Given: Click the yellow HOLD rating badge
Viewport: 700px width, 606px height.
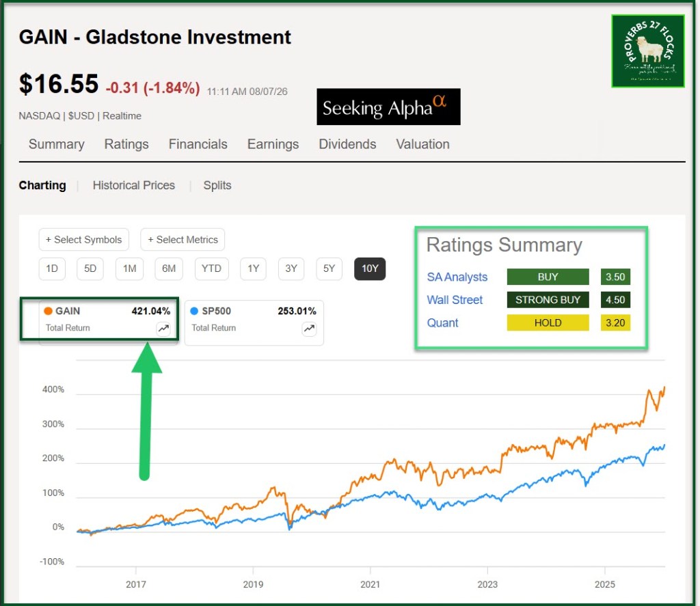Looking at the screenshot, I should click(548, 322).
